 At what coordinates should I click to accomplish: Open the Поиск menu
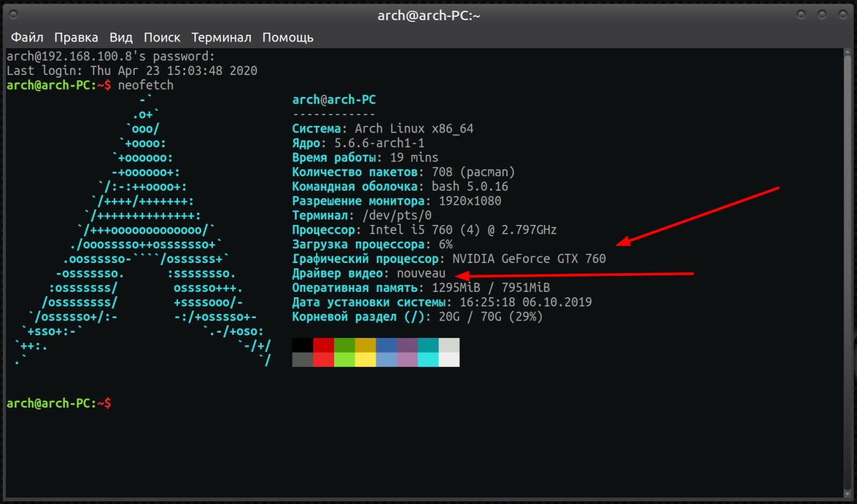coord(162,37)
